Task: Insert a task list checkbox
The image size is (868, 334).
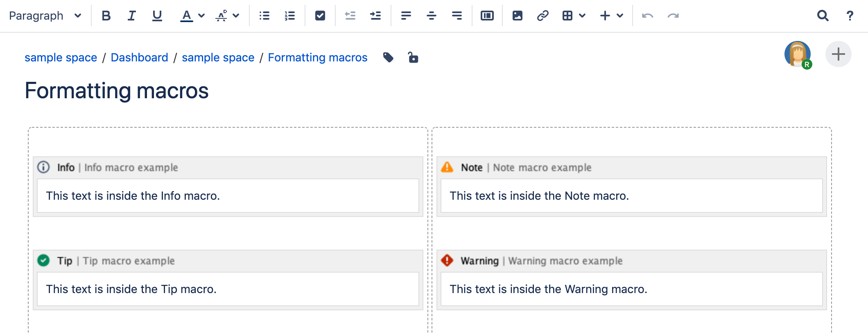Action: (x=320, y=16)
